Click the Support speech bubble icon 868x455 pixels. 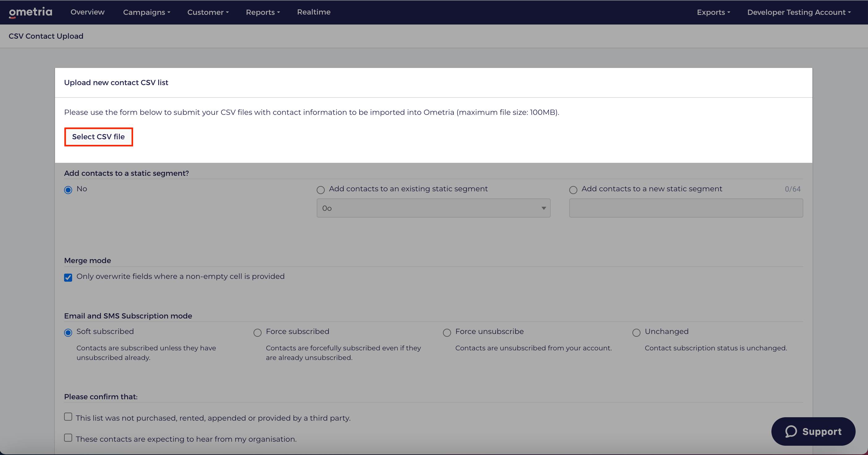[x=791, y=431]
